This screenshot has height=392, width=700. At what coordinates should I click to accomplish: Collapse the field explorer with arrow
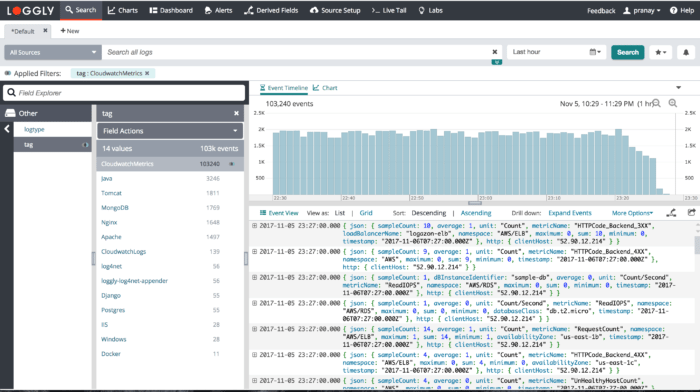[7, 129]
